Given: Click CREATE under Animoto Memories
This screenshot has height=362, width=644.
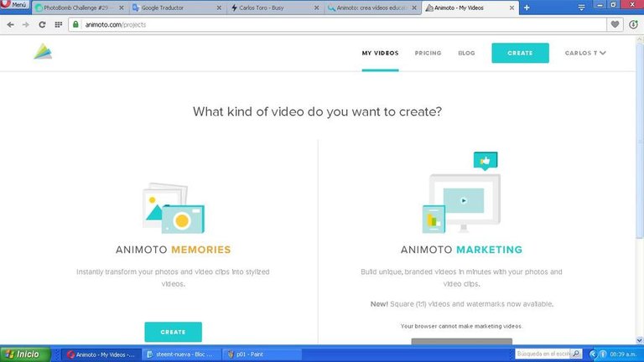Looking at the screenshot, I should pos(174,332).
